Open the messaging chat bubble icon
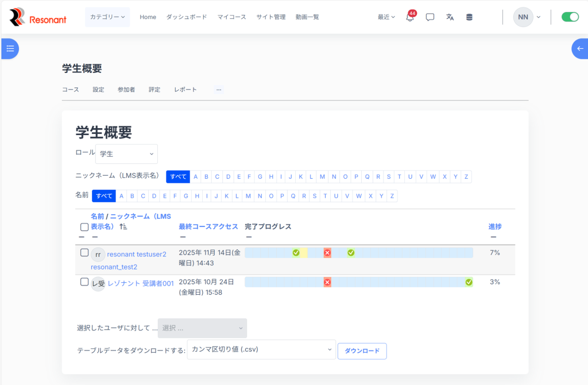The height and width of the screenshot is (385, 588). click(430, 17)
